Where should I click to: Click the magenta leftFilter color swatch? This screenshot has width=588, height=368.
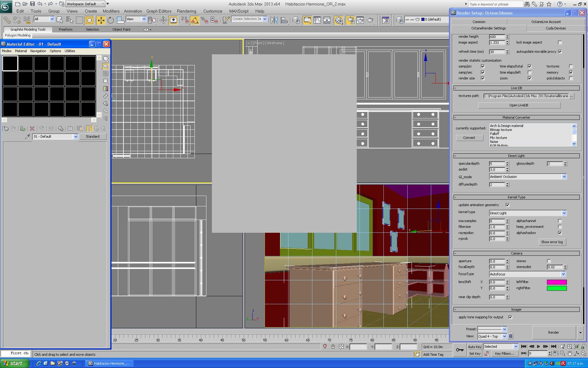(556, 282)
